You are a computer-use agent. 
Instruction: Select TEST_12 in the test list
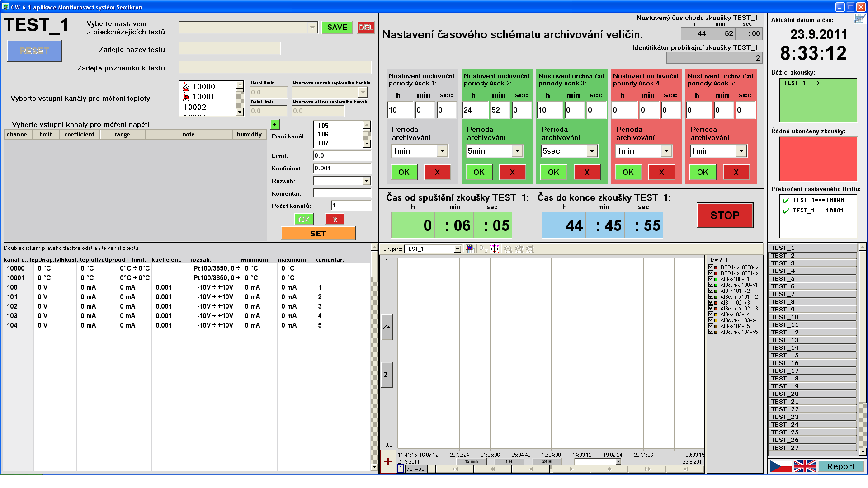coord(812,333)
